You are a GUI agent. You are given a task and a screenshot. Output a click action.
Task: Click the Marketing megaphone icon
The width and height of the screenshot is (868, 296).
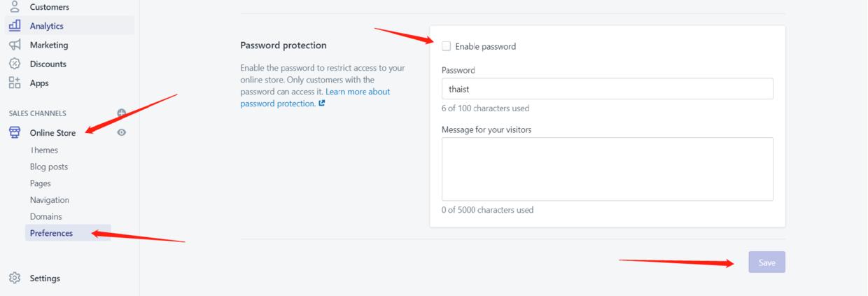click(x=15, y=45)
